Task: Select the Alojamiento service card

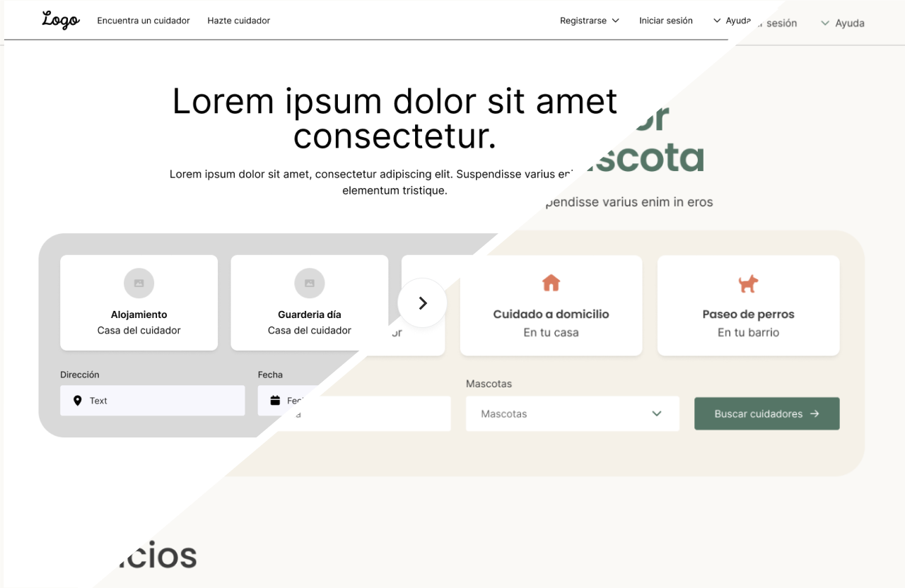Action: [x=139, y=302]
